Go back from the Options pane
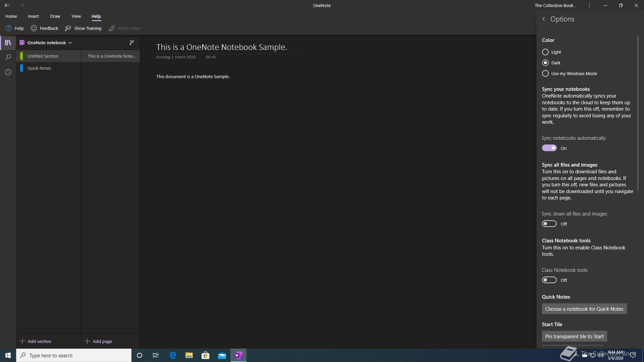The width and height of the screenshot is (644, 362). pos(544,19)
